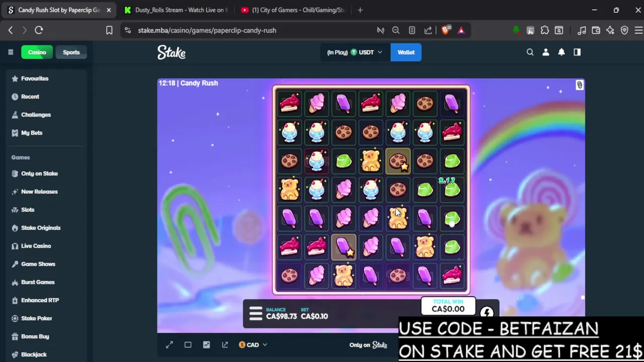Go back in browser history
Viewport: 644px width, 362px height.
[x=11, y=30]
